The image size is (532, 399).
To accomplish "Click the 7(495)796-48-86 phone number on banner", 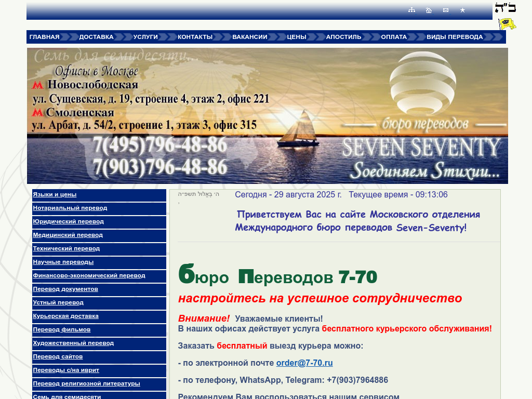I will coord(160,145).
